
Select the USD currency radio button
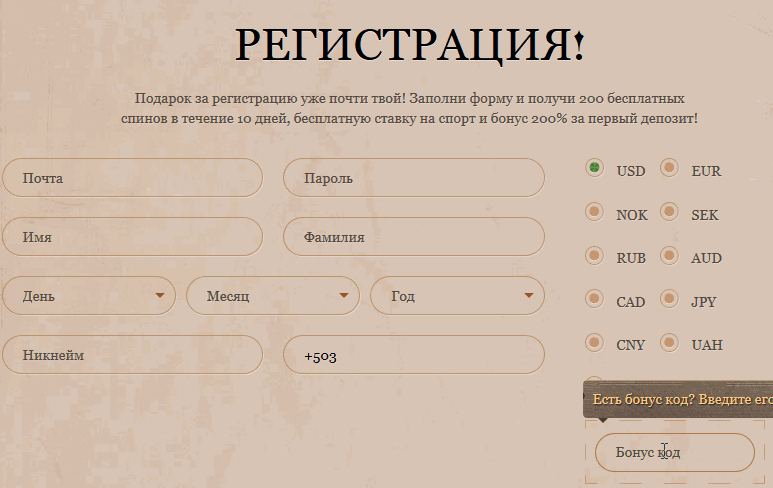(595, 168)
